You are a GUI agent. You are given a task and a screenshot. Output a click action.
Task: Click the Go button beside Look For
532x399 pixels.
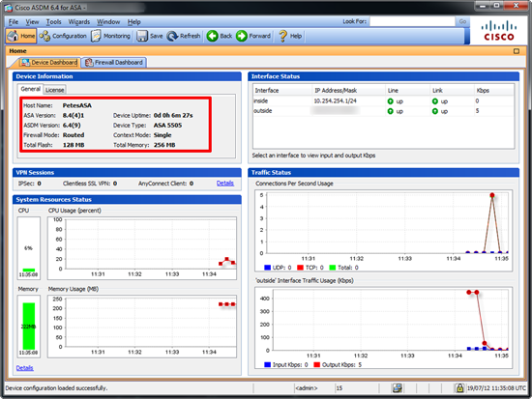(x=462, y=21)
